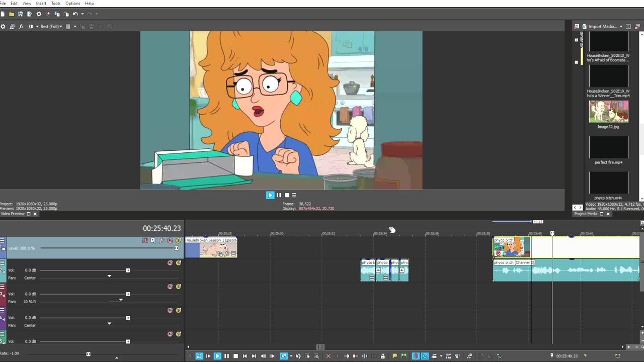Screen dimensions: 644x362
Task: Open the Import Media dropdown arrow
Action: point(621,27)
